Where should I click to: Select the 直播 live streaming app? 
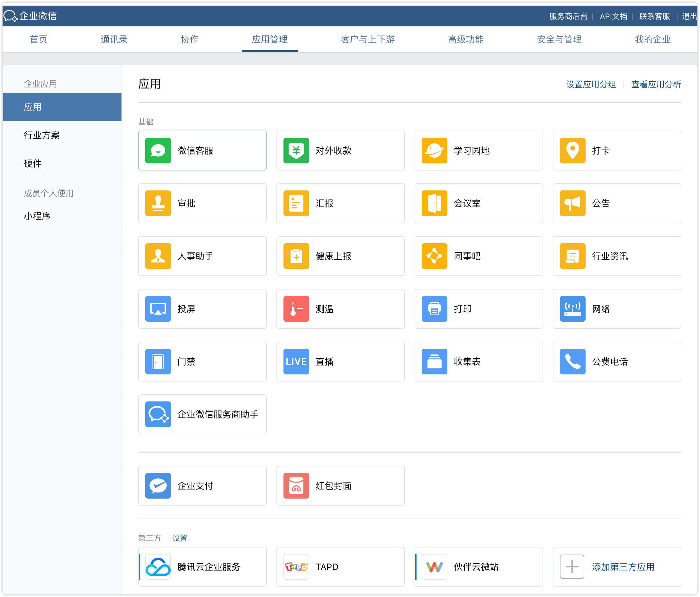pyautogui.click(x=340, y=361)
